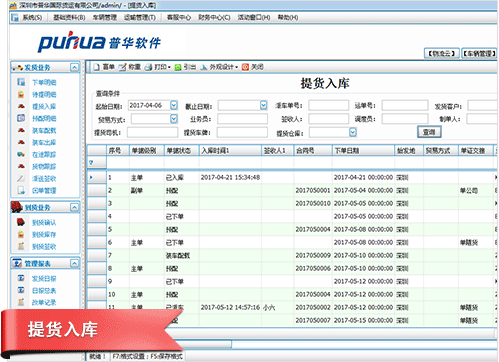Open the 截止日期 date dropdown
Viewport: 499px width, 362px height.
(263, 105)
